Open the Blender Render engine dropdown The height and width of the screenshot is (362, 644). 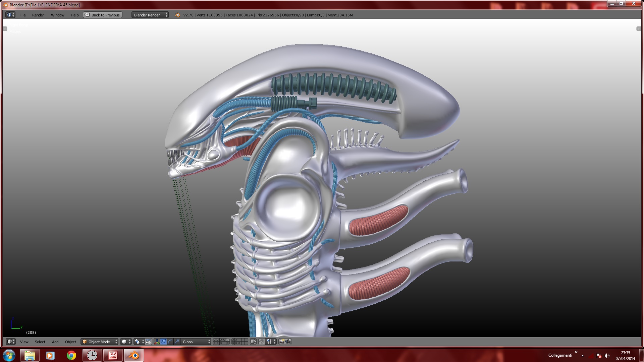(x=150, y=15)
